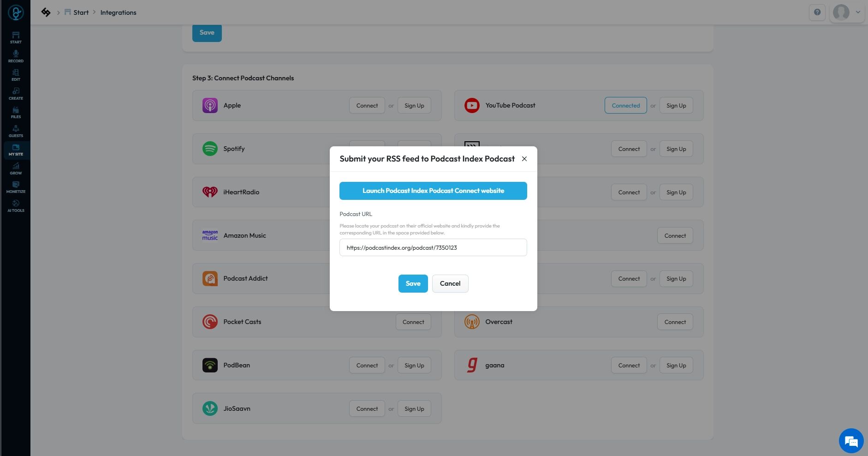Click the 'Amazon Music' channel name

[x=244, y=235]
